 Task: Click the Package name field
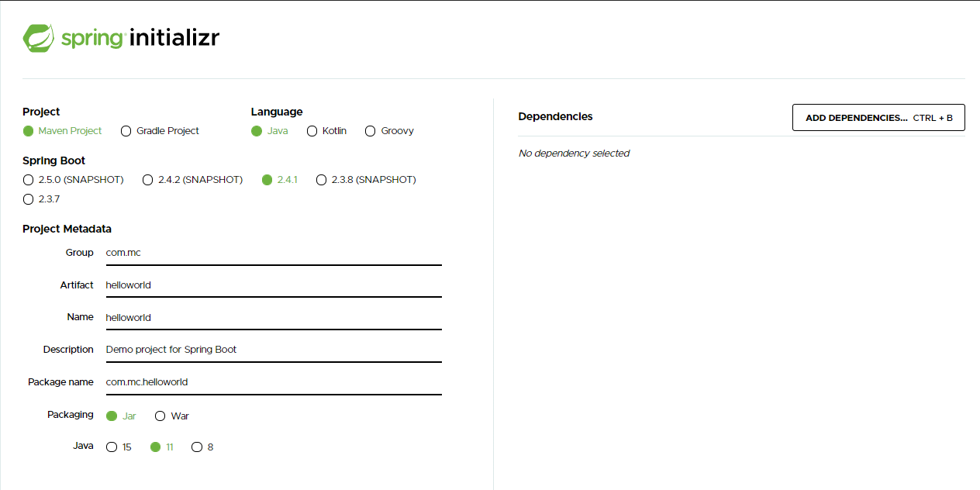click(x=274, y=382)
